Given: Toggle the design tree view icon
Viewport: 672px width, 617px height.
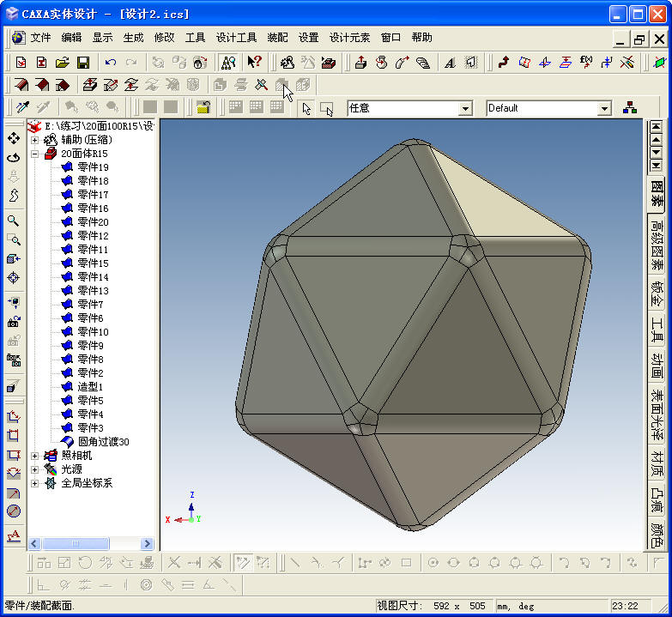Looking at the screenshot, I should (228, 63).
